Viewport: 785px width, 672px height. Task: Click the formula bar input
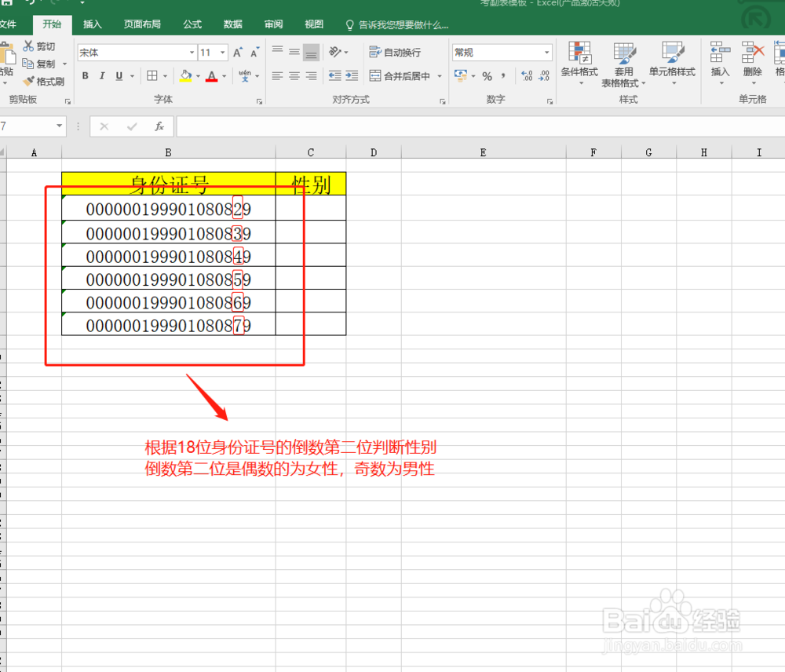[x=480, y=126]
